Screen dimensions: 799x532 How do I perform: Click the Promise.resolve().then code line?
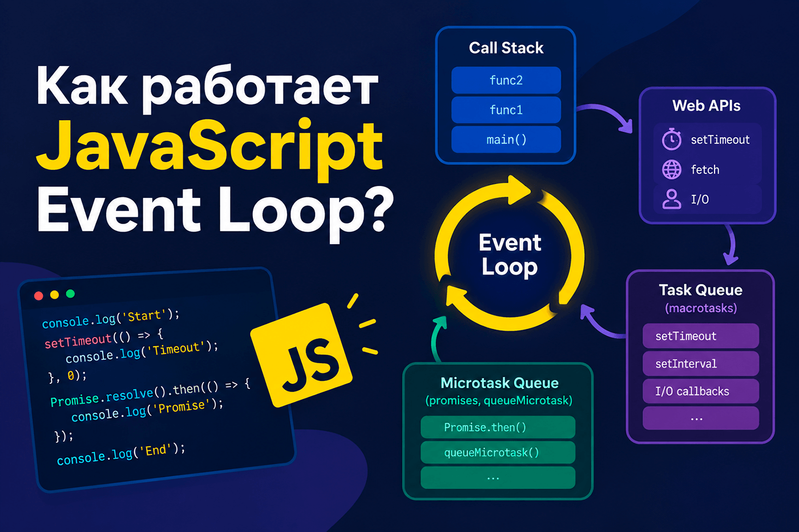pos(150,393)
